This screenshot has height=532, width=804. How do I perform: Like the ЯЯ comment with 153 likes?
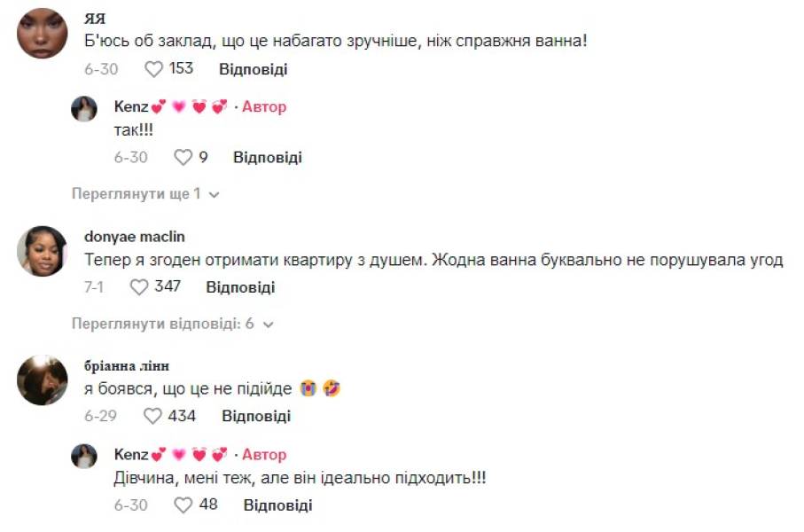[154, 69]
